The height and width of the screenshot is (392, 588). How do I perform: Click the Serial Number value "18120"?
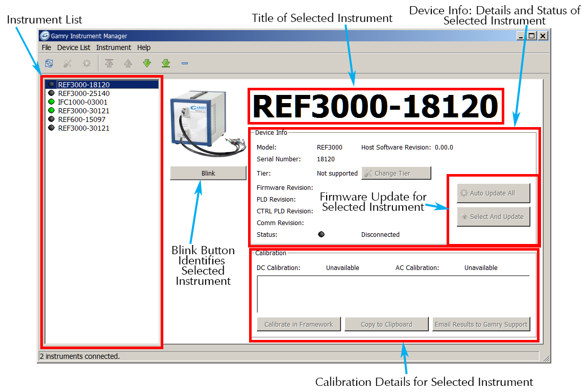click(326, 159)
